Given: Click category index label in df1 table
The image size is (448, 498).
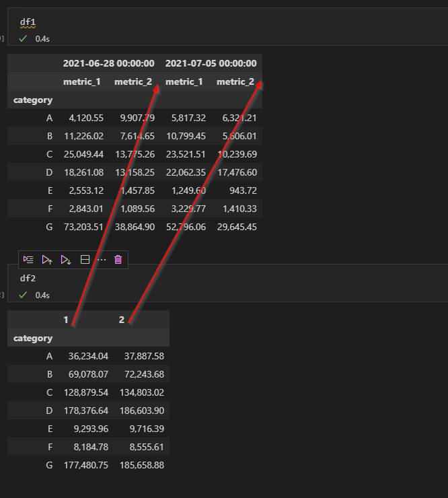Looking at the screenshot, I should point(33,100).
